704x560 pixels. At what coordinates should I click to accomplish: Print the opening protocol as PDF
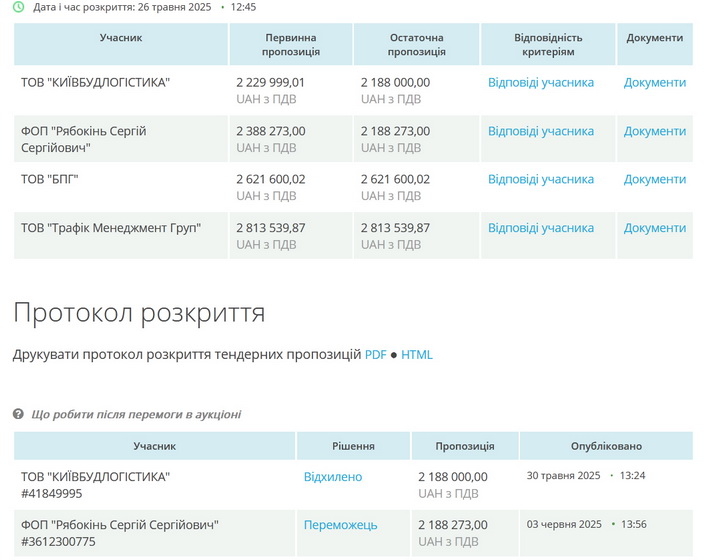[375, 355]
